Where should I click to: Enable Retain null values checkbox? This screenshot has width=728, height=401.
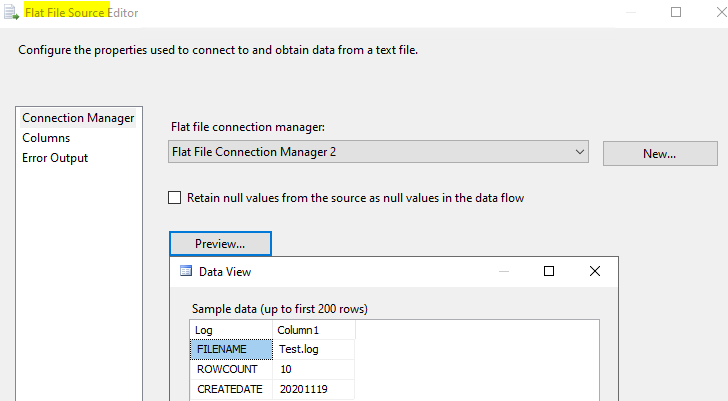pyautogui.click(x=175, y=198)
